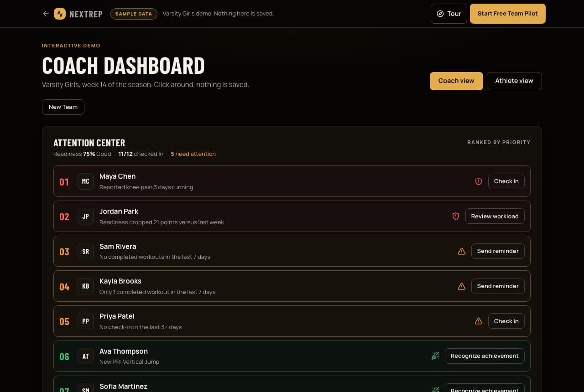Click the NEXTREP brand name
The height and width of the screenshot is (392, 584).
86,14
